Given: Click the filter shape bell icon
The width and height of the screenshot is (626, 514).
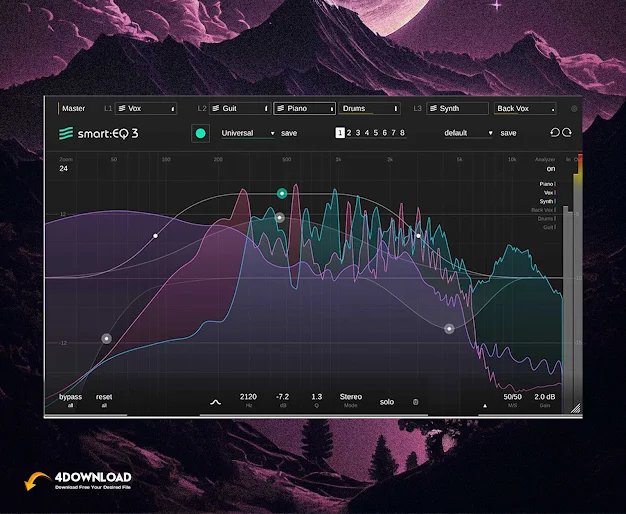Looking at the screenshot, I should click(216, 402).
